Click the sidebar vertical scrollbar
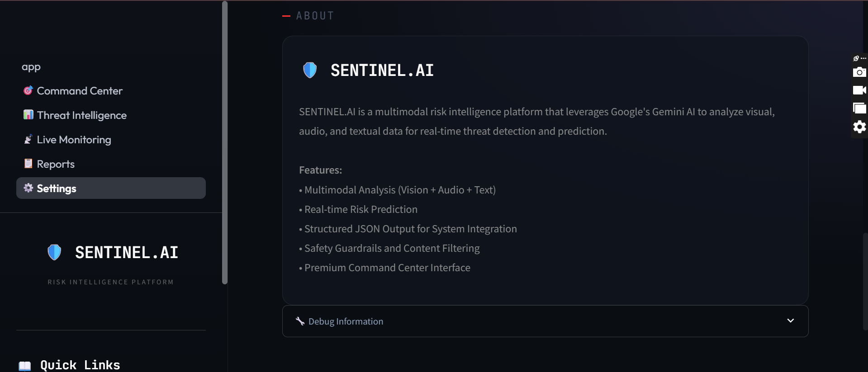 [224, 142]
